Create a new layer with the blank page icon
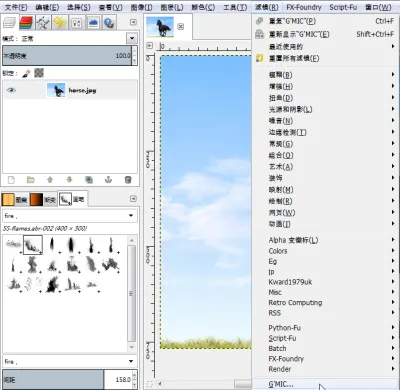The image size is (400, 390). [x=11, y=180]
